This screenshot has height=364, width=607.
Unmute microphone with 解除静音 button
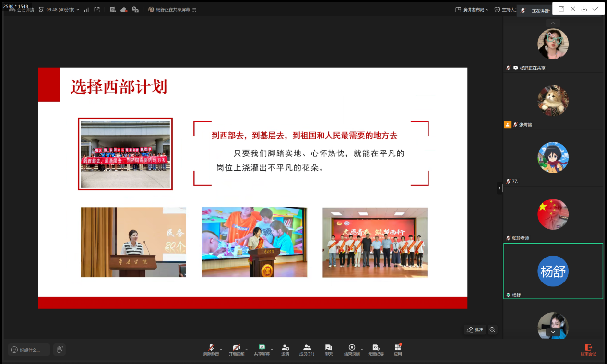[x=211, y=350]
